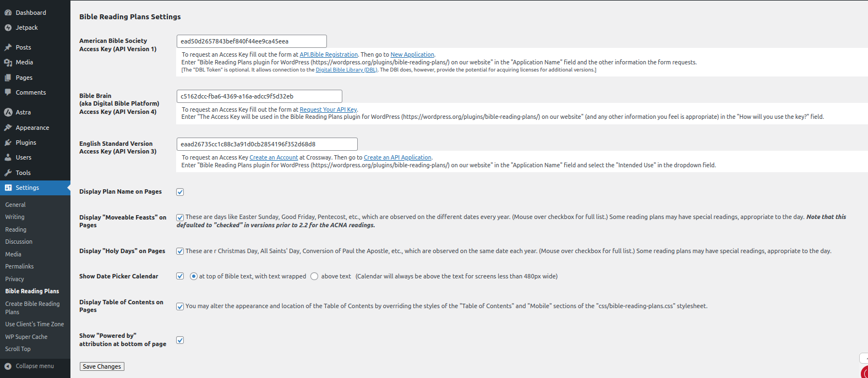Click the Users person icon

(x=8, y=157)
